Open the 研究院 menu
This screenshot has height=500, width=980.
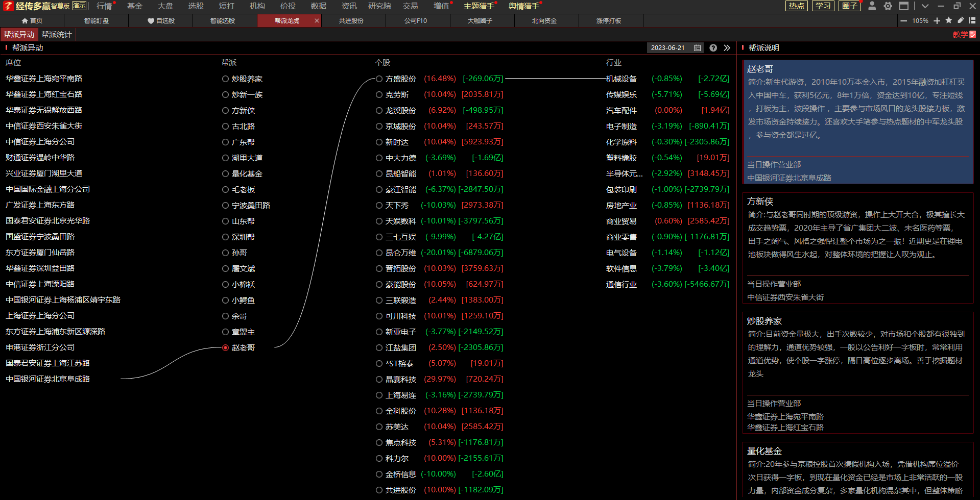pyautogui.click(x=379, y=6)
